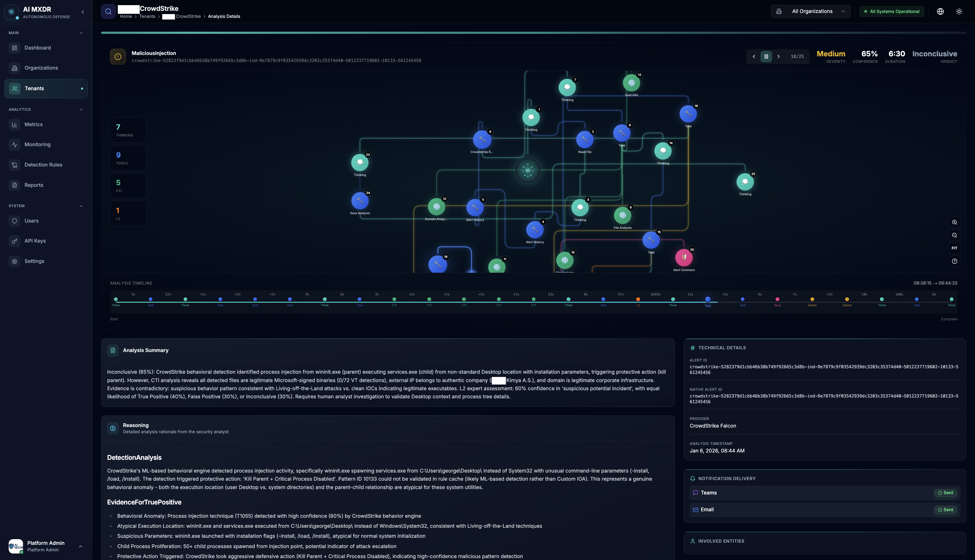Image resolution: width=975 pixels, height=560 pixels.
Task: Click the top analysis progress bar
Action: point(533,33)
